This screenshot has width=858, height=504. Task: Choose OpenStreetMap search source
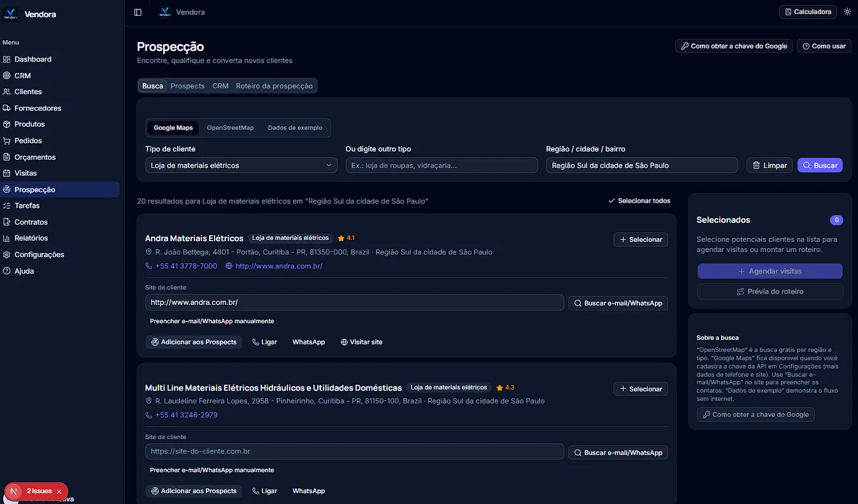[x=230, y=128]
